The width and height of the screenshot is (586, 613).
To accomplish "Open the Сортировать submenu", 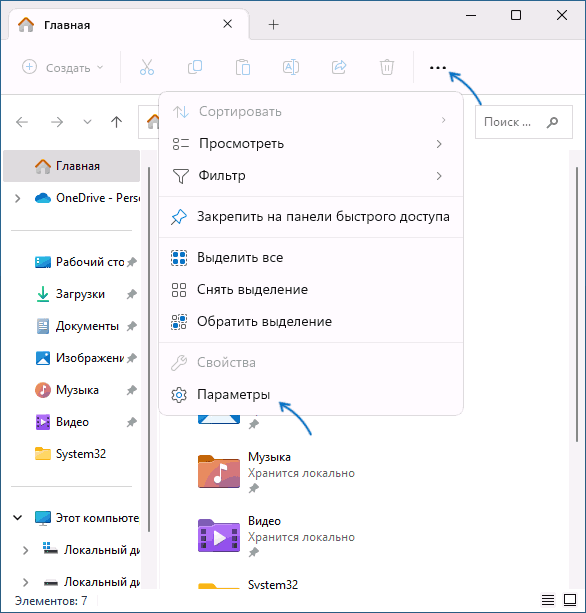I will 311,112.
